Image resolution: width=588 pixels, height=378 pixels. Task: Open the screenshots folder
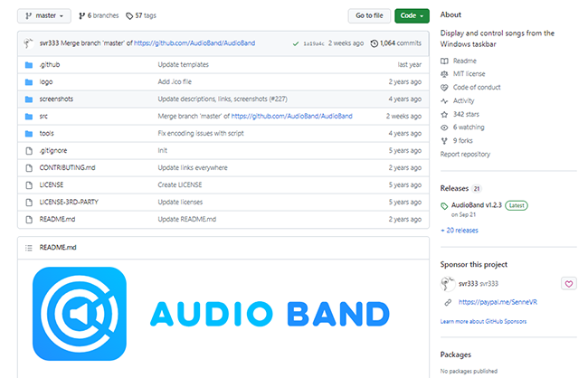point(56,99)
